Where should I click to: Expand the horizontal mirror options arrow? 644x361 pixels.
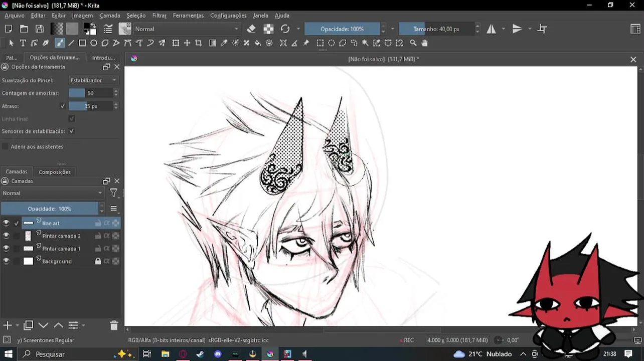click(503, 29)
